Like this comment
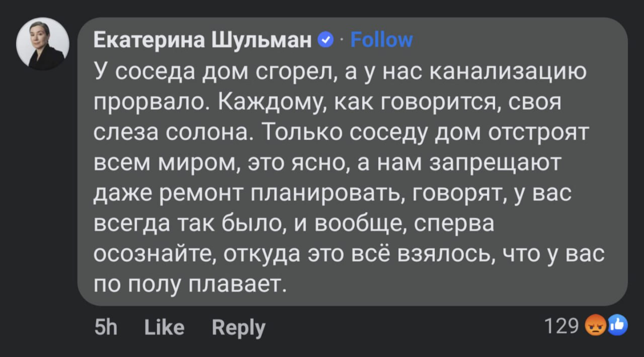 point(164,327)
